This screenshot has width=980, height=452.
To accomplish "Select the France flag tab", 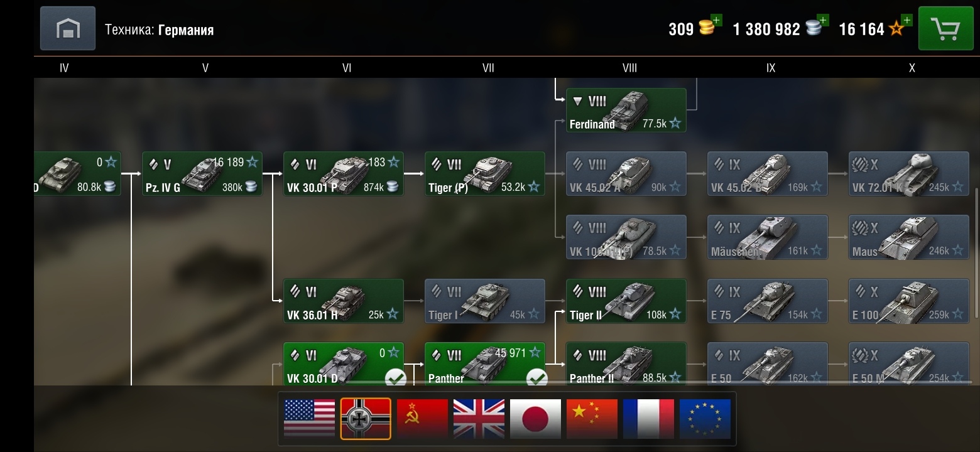I will [648, 418].
